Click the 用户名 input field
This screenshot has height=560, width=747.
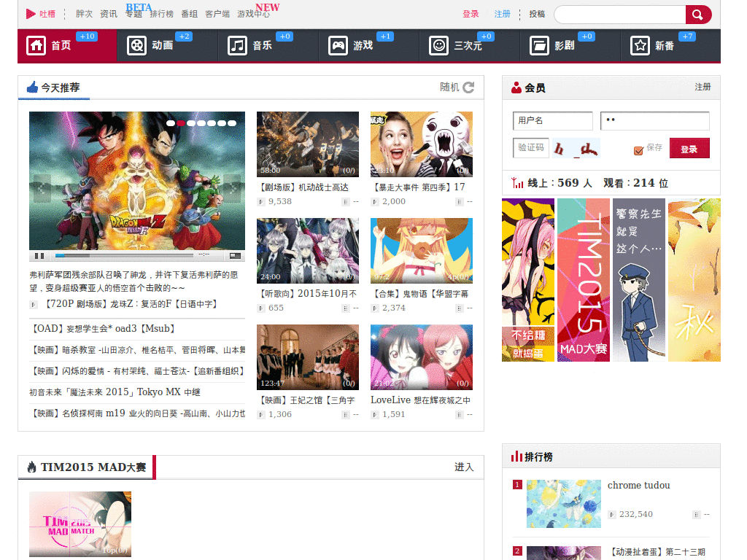(553, 120)
